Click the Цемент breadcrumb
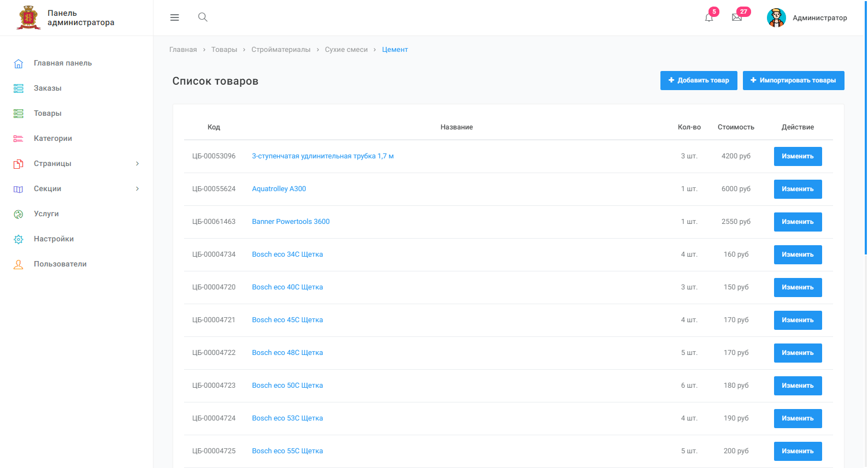 pyautogui.click(x=395, y=50)
